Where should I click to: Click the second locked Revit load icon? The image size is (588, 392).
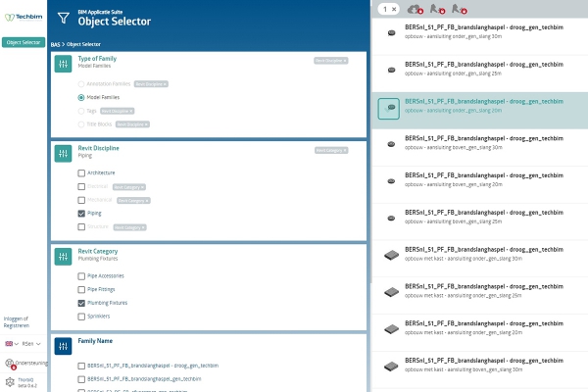(459, 9)
